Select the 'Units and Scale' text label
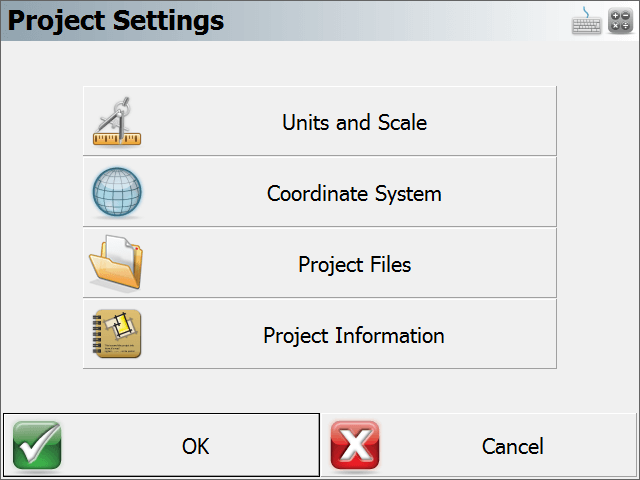640x480 pixels. 354,122
